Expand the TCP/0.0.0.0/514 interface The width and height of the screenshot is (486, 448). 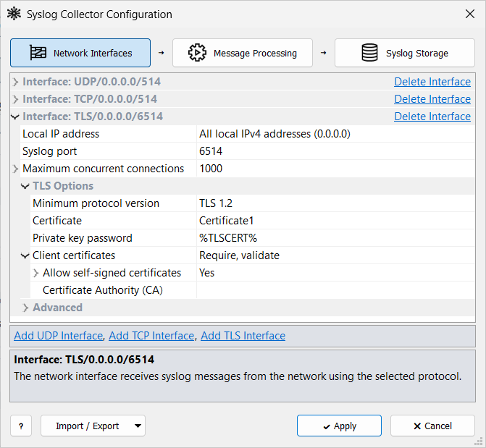(x=15, y=99)
